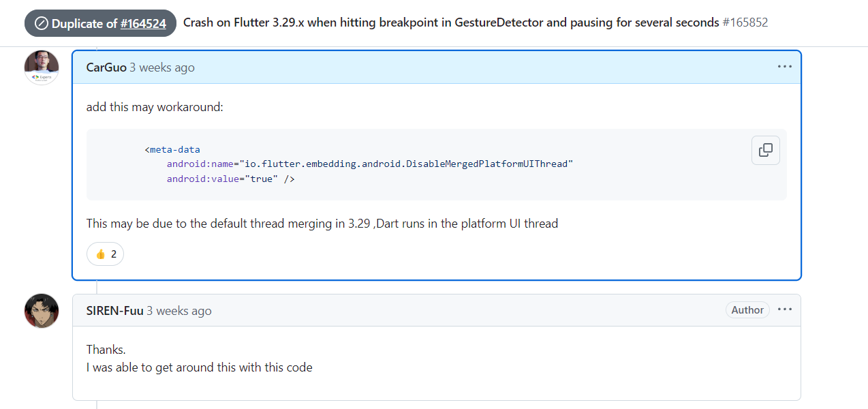
Task: Click the "add this may workaround" text
Action: [155, 107]
